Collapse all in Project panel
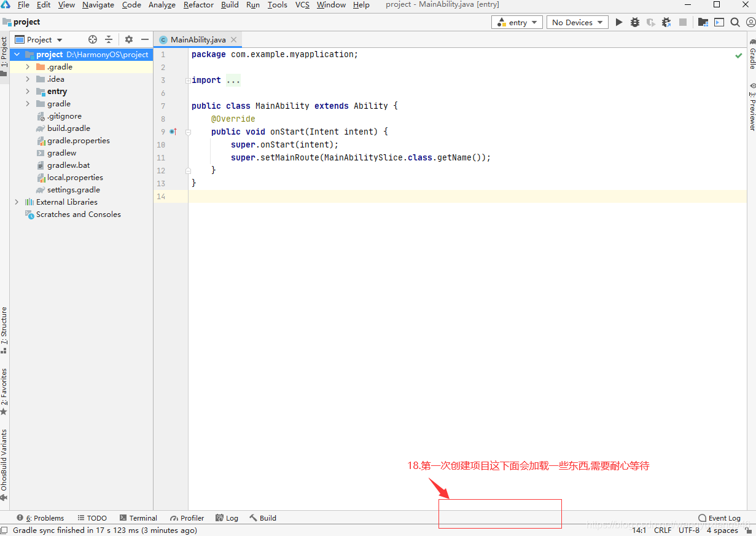 coord(109,39)
